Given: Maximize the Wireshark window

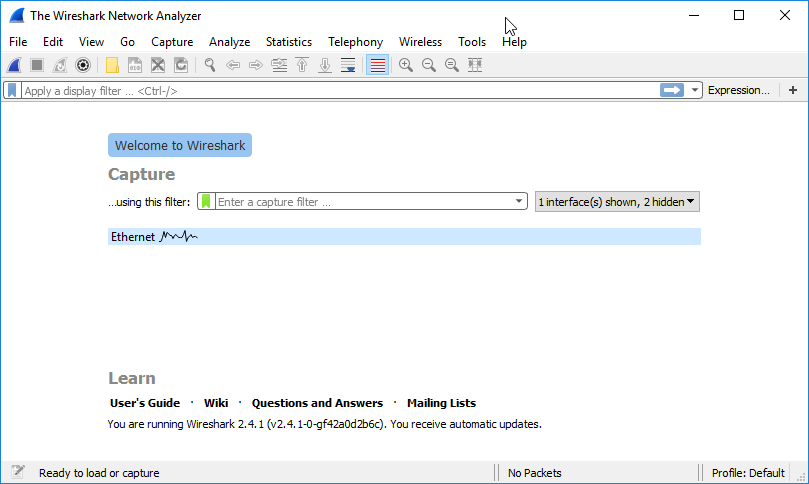Looking at the screenshot, I should [x=739, y=15].
